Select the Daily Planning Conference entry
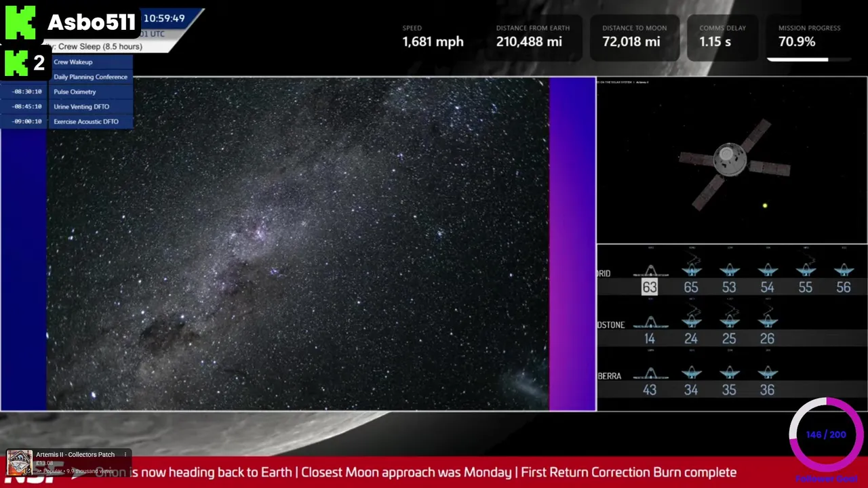The height and width of the screenshot is (488, 868). pos(91,77)
